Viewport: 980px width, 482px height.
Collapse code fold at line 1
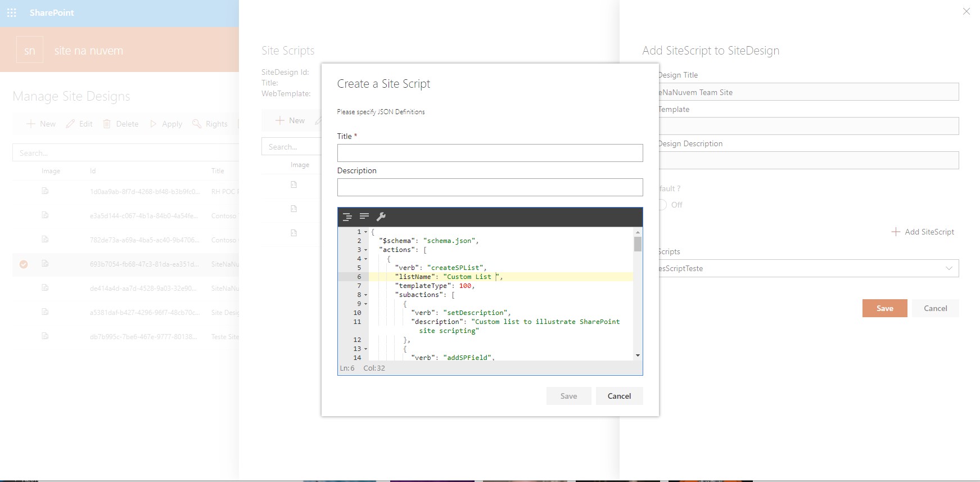click(365, 232)
